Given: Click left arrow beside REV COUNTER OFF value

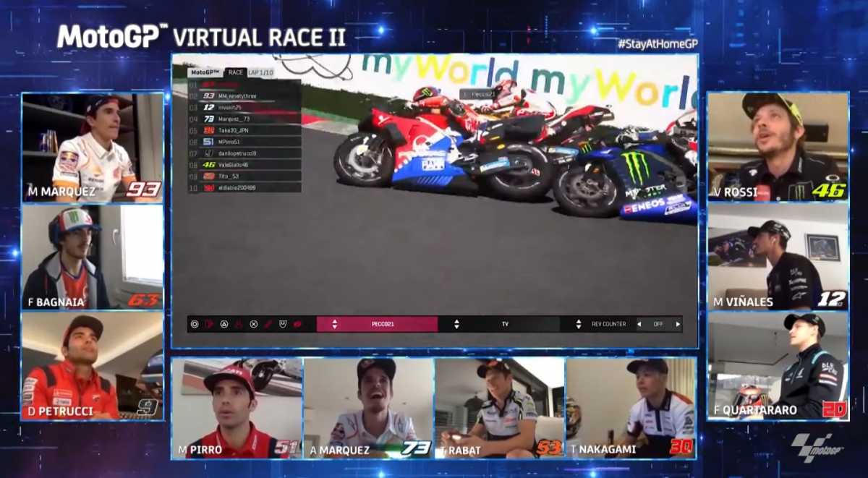Looking at the screenshot, I should tap(639, 324).
